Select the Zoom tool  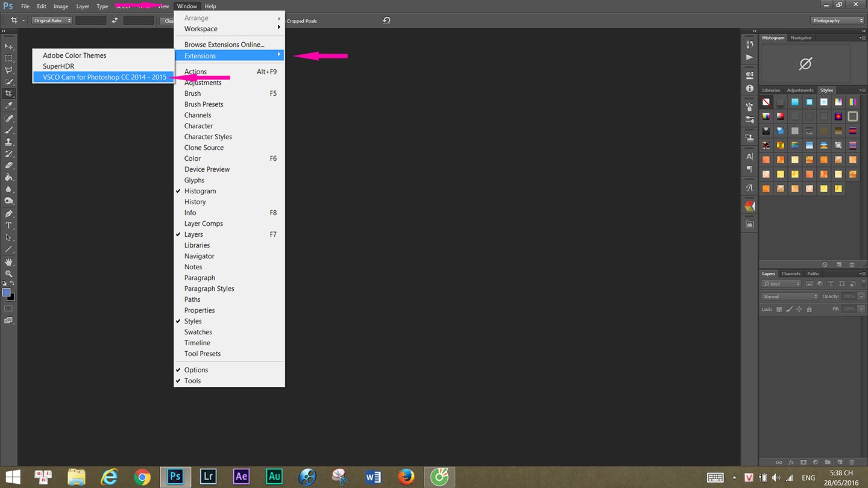pyautogui.click(x=8, y=274)
